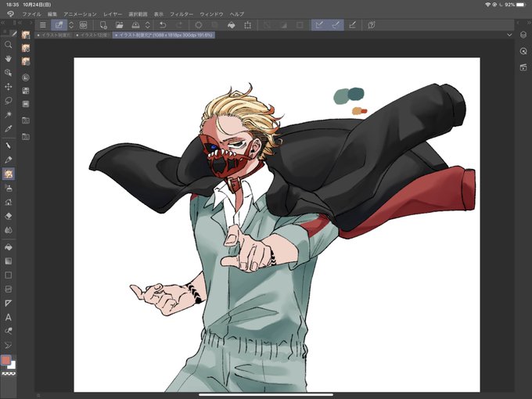Open the Layer panel icon on right dock
The image size is (532, 399).
pos(523,35)
